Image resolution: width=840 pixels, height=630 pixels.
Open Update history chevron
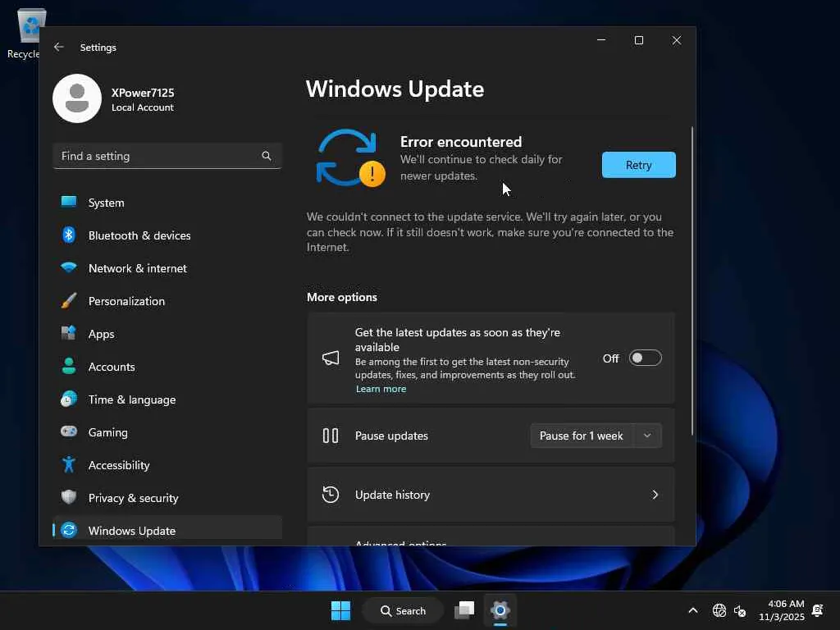(655, 495)
